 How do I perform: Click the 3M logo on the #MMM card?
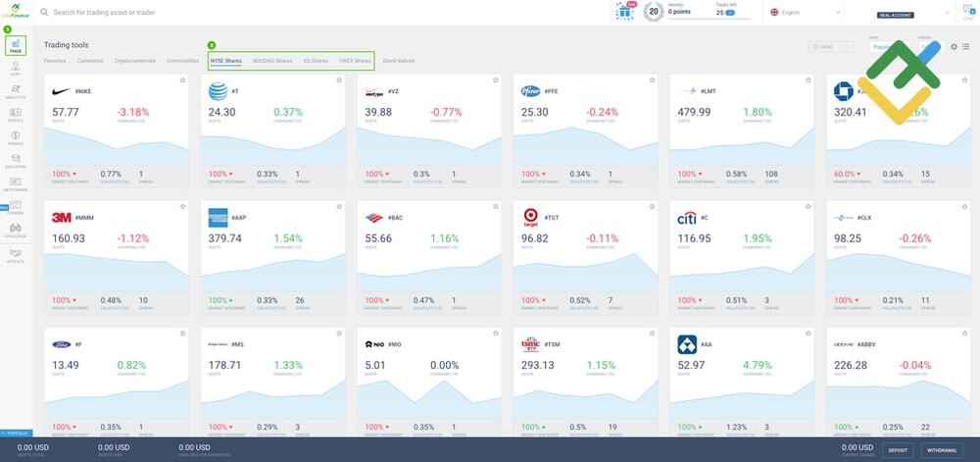tap(61, 217)
